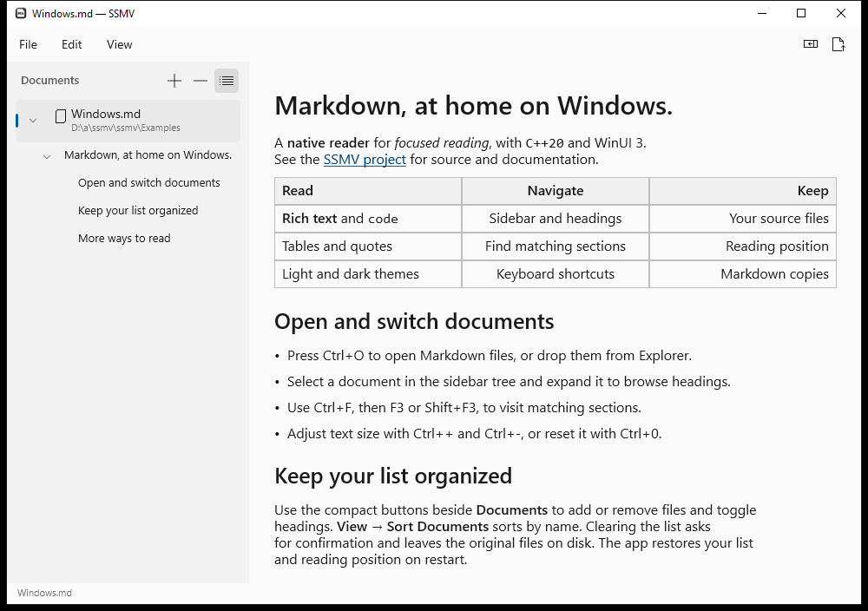This screenshot has width=868, height=611.
Task: Click the Windows.md file page icon
Action: tap(61, 116)
